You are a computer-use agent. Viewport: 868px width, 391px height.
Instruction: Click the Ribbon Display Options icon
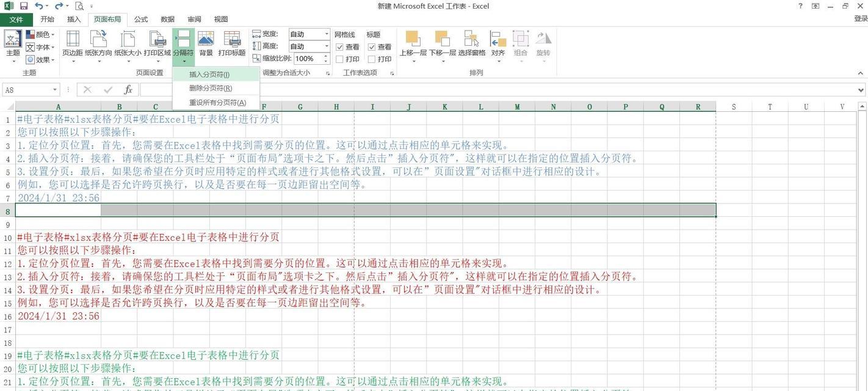pos(816,6)
